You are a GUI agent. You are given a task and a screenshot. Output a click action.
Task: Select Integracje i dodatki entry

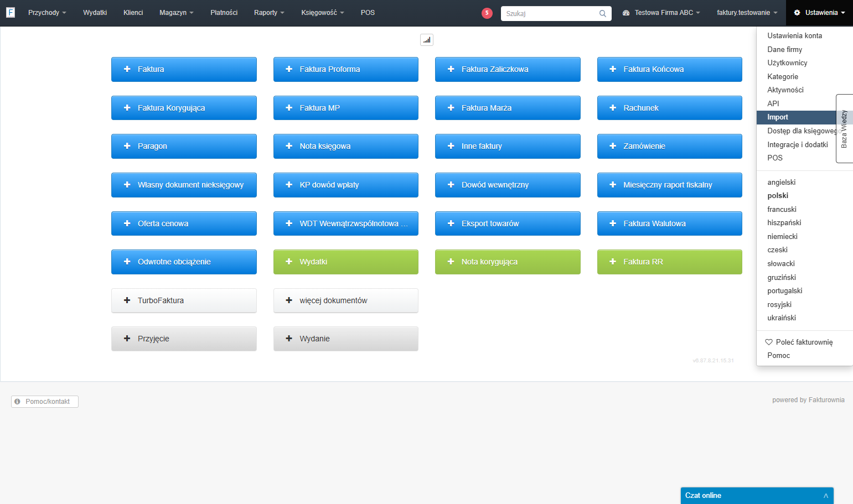pos(797,144)
